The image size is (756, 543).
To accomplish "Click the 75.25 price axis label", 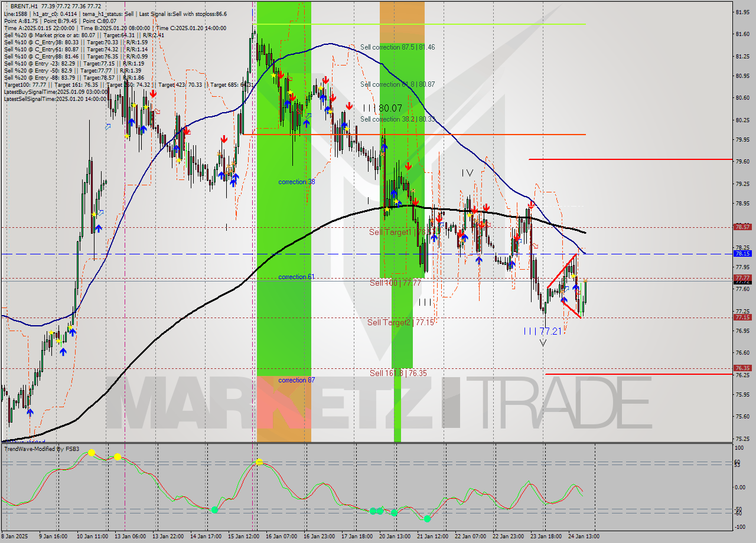I will point(742,439).
